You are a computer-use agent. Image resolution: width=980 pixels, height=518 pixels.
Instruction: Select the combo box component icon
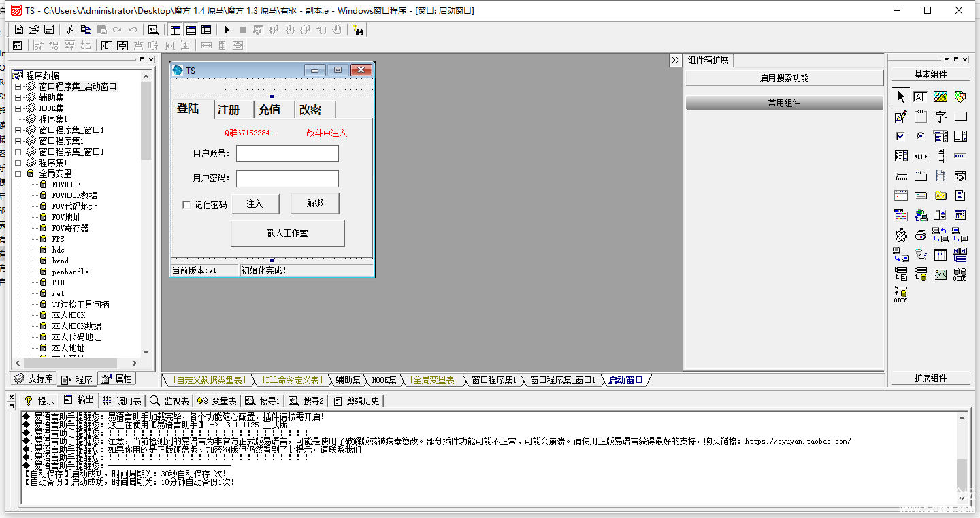(941, 136)
